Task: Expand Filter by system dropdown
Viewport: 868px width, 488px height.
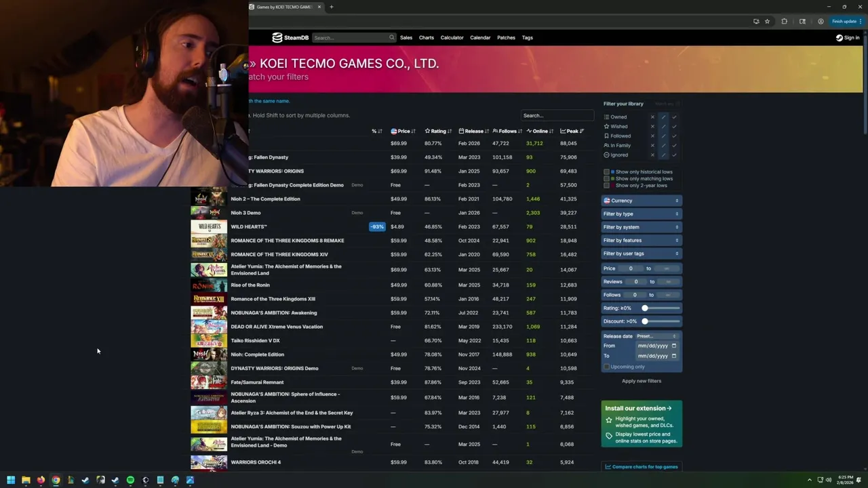Action: click(641, 227)
